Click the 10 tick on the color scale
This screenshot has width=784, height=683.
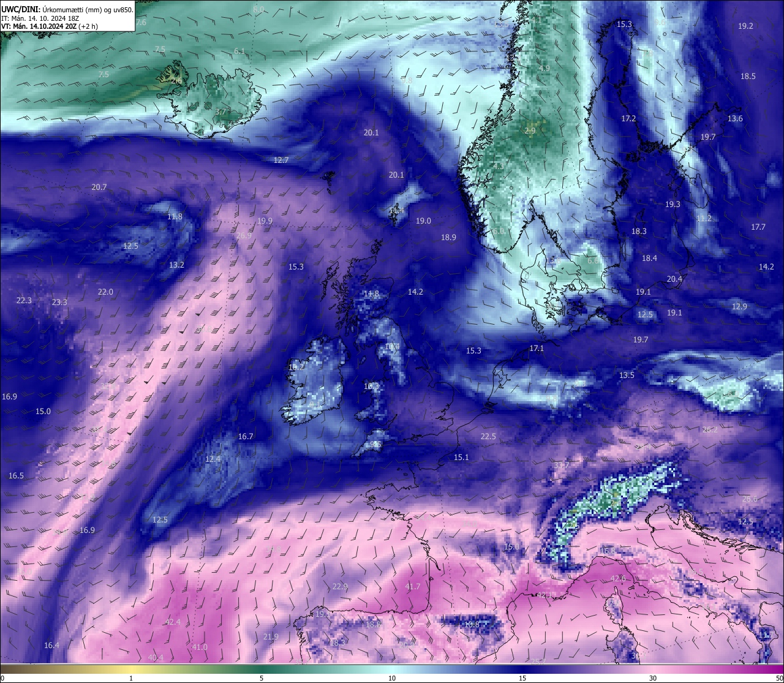click(x=392, y=677)
